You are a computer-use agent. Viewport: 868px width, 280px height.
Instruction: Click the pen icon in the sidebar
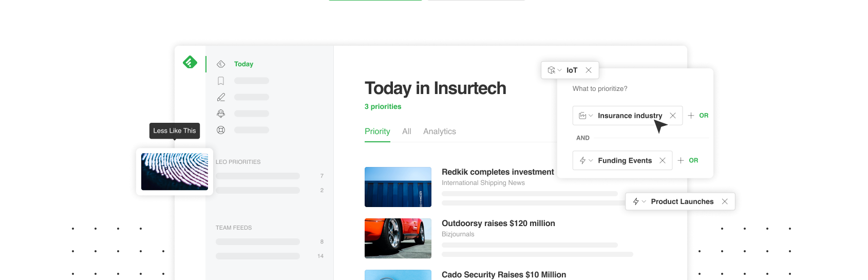point(221,97)
